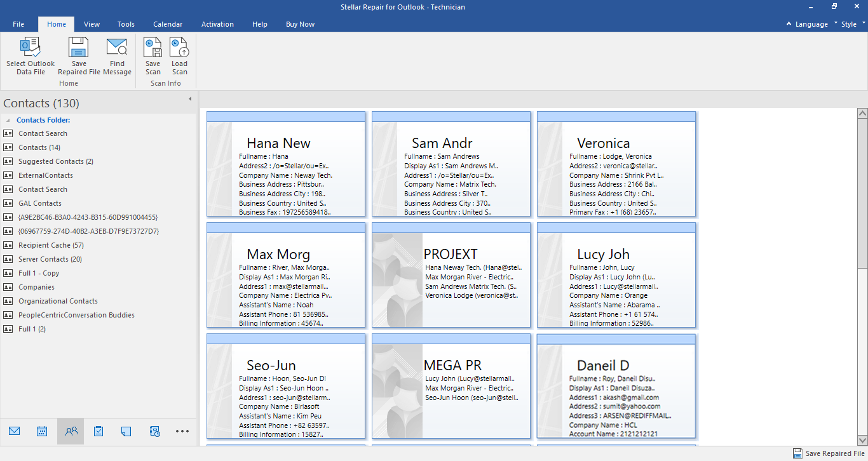Open the Style dropdown

pyautogui.click(x=853, y=24)
